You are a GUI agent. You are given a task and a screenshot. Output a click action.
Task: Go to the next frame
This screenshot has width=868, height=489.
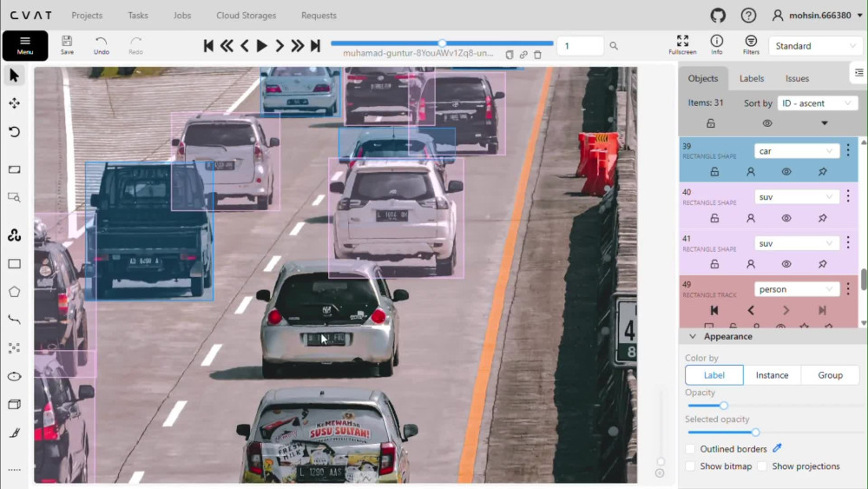click(x=279, y=45)
